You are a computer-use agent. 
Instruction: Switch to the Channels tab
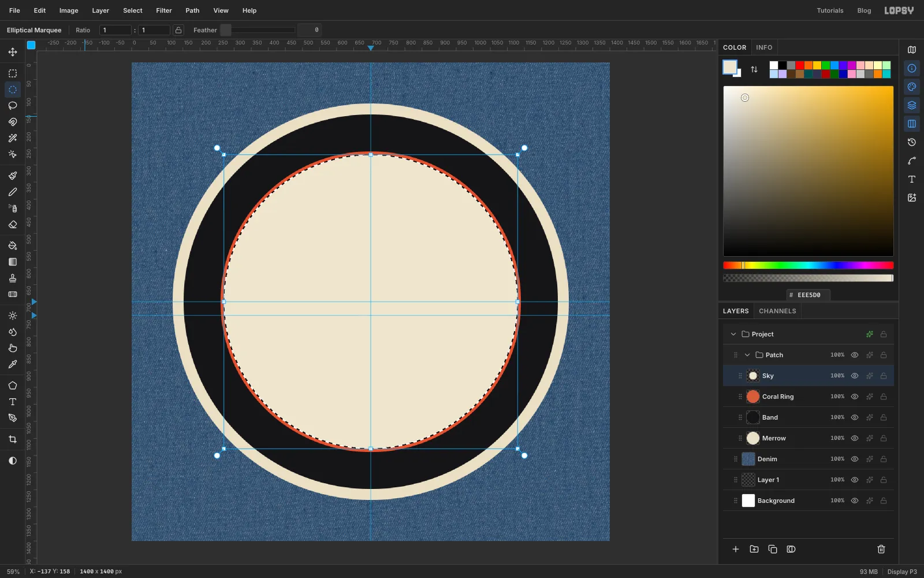pyautogui.click(x=777, y=311)
